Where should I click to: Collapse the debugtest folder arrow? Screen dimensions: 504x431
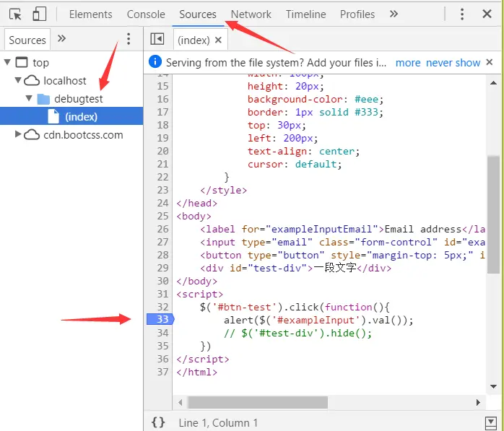point(29,97)
